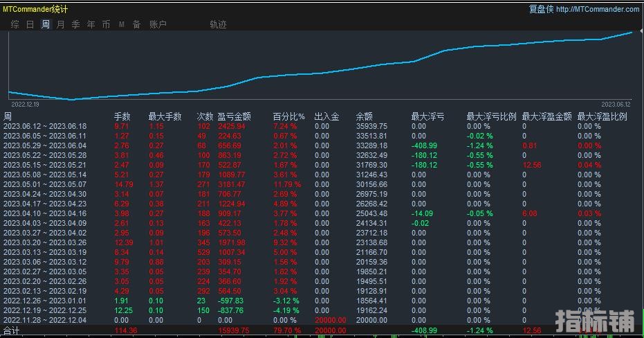Click the 合计 totals row label

(x=11, y=330)
